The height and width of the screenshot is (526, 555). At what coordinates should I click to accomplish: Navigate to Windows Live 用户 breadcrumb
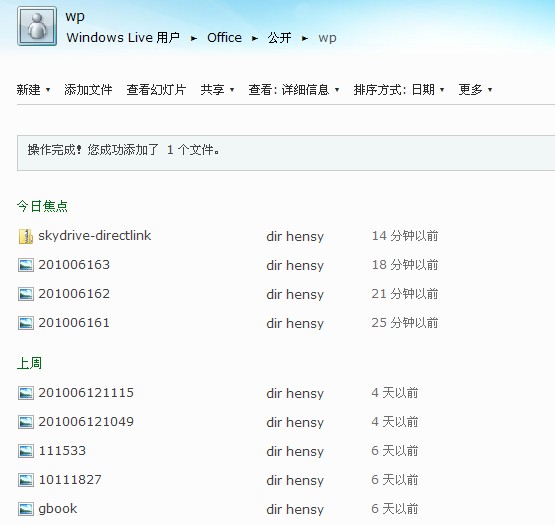tap(123, 38)
